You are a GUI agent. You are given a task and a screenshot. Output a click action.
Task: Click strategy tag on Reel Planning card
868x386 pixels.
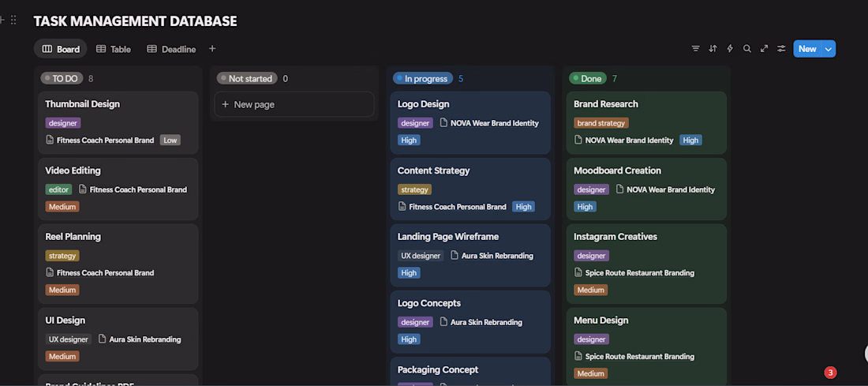tap(62, 255)
